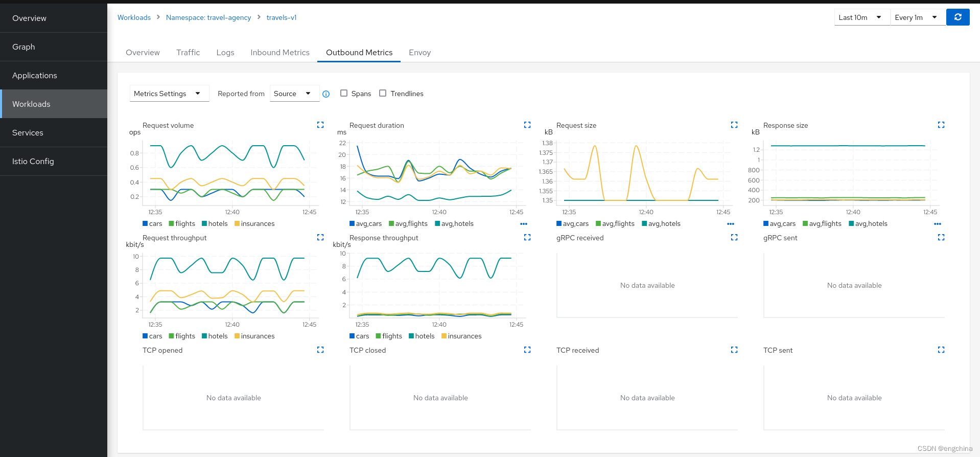The height and width of the screenshot is (457, 980).
Task: Open the info icon beside Source
Action: click(x=326, y=94)
